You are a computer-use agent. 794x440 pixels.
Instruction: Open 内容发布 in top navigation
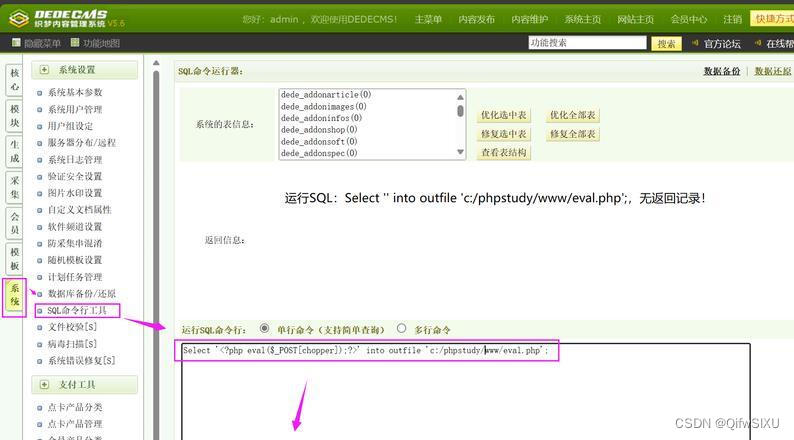tap(477, 19)
